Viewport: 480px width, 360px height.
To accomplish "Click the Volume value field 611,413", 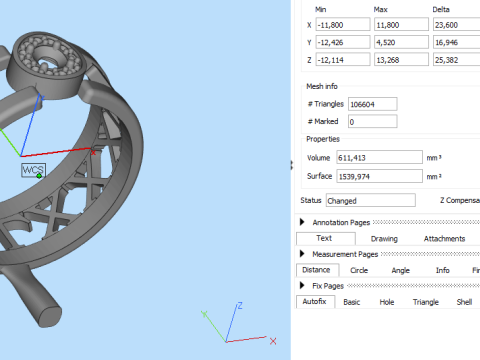I will [x=379, y=157].
